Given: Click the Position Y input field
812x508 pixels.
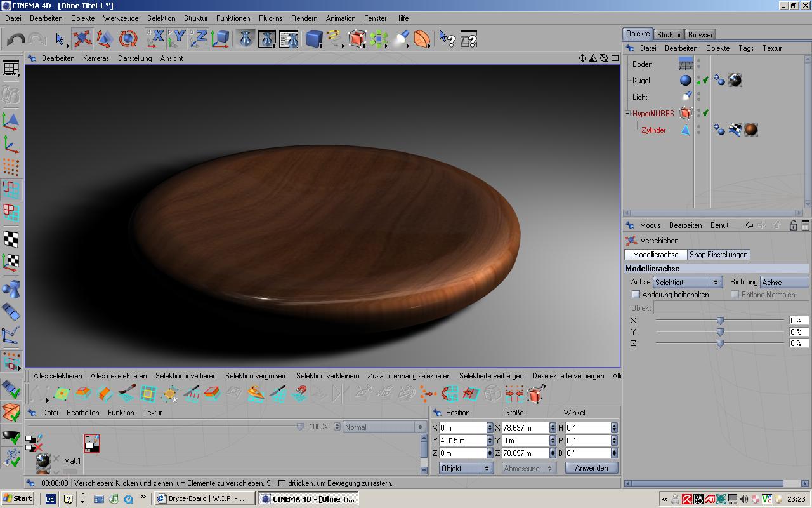Looking at the screenshot, I should coord(462,441).
